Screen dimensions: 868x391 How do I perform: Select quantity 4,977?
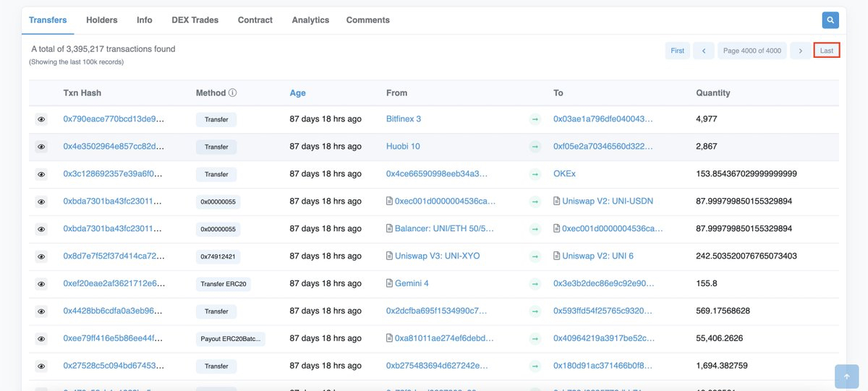coord(707,119)
